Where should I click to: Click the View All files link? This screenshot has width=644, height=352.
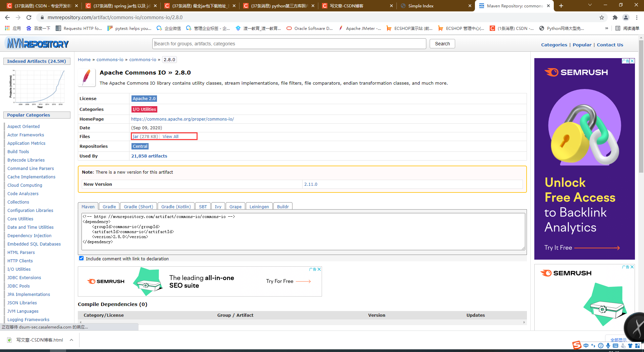point(170,136)
